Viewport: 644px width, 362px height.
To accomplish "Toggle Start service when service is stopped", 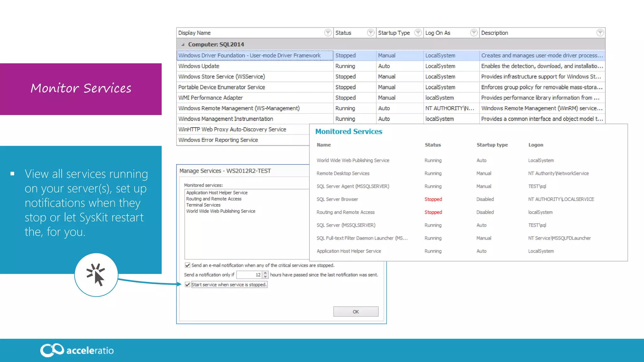I will pyautogui.click(x=188, y=285).
